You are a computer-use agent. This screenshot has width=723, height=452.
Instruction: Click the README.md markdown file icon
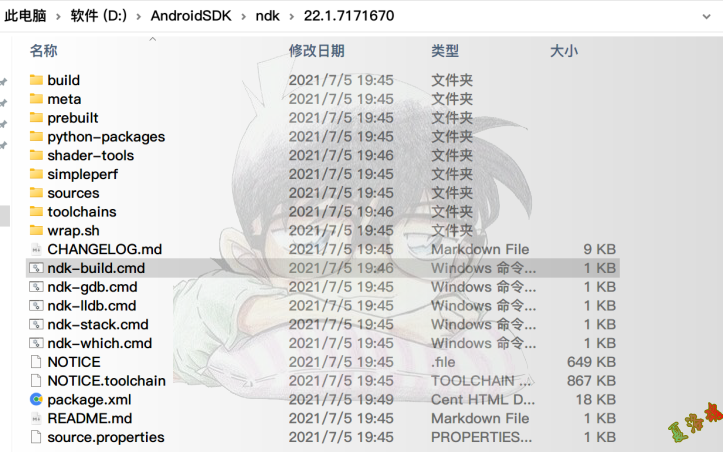click(36, 418)
